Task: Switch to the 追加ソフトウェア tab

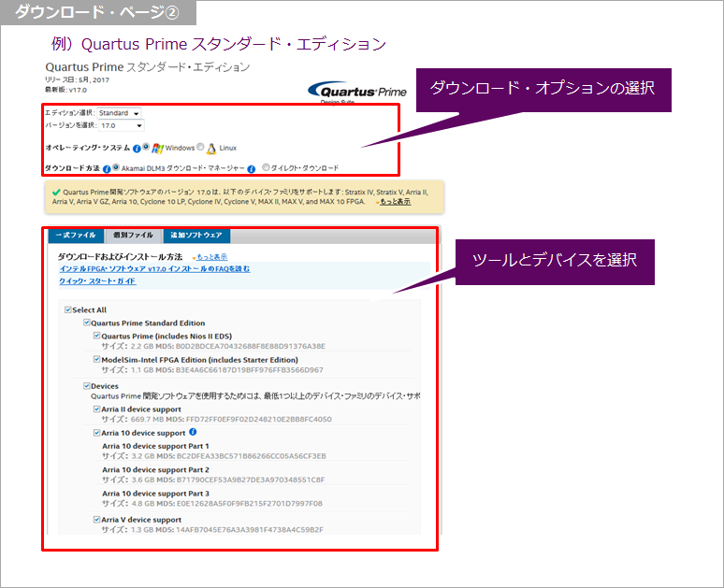Action: 196,236
